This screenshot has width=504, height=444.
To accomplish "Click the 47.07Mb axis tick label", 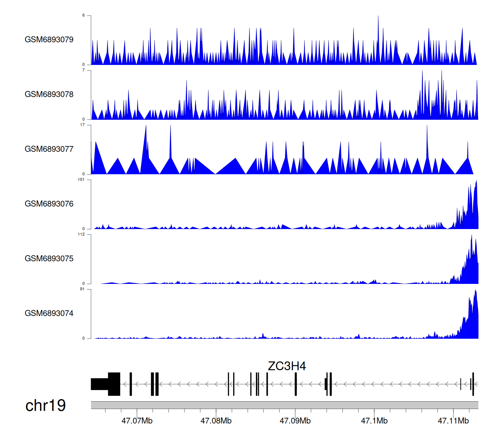I will tap(137, 421).
